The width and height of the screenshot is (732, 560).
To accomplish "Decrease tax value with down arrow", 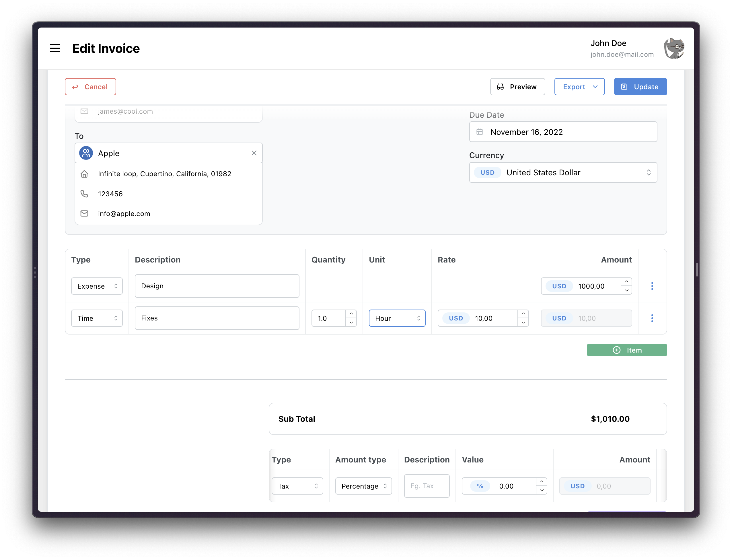I will click(x=542, y=490).
